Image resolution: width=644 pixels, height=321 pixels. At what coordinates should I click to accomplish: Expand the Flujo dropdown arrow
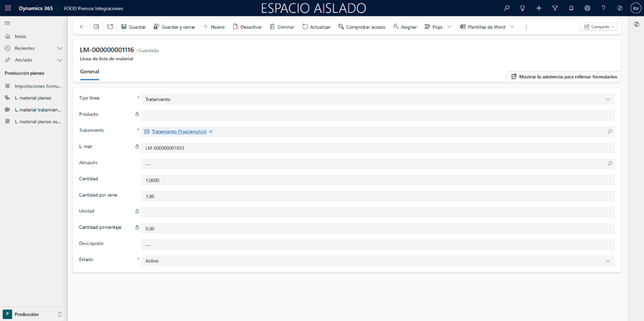[x=449, y=27]
